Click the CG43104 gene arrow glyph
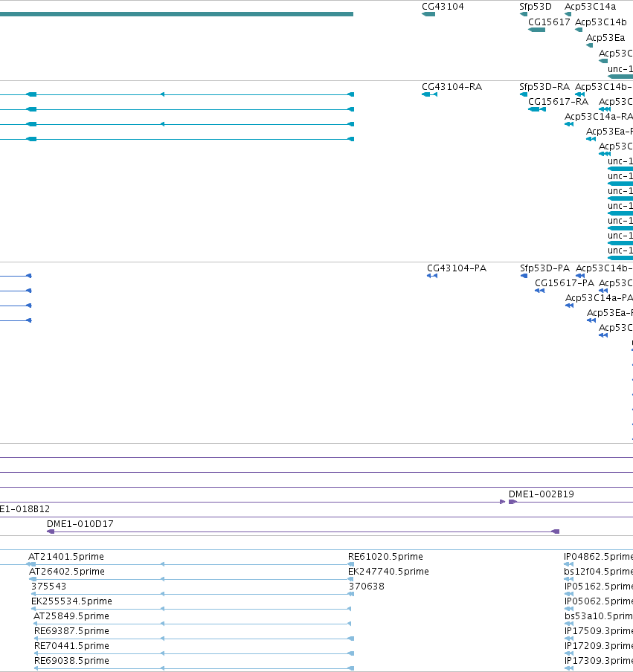633x672 pixels. [428, 14]
